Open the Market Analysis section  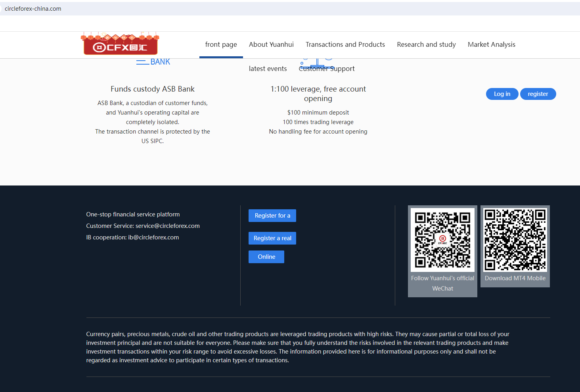point(491,44)
